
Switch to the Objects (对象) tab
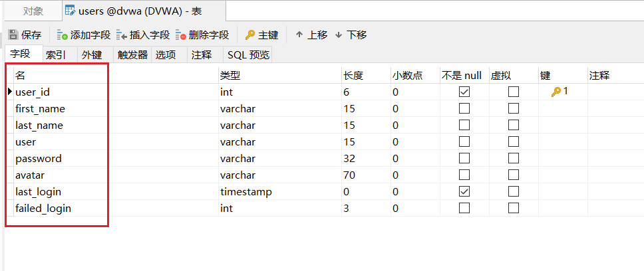tap(33, 11)
